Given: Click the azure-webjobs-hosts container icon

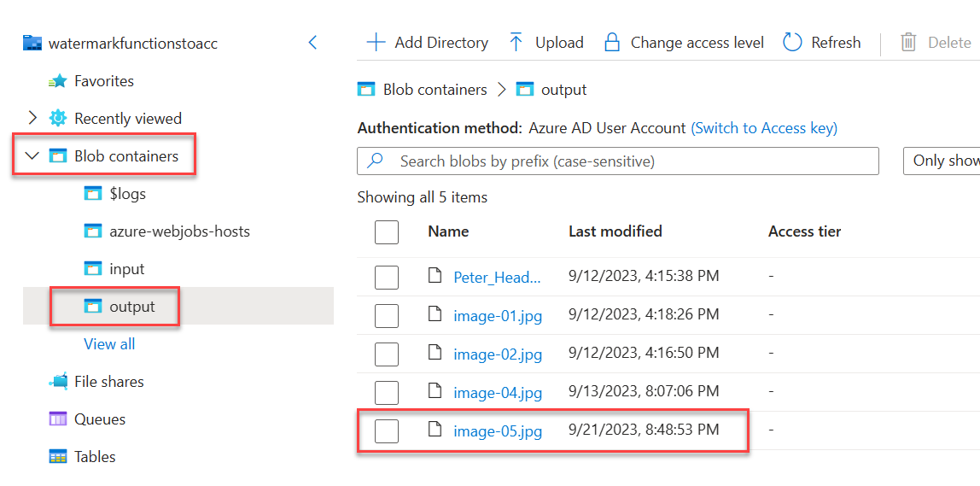Looking at the screenshot, I should click(x=92, y=231).
